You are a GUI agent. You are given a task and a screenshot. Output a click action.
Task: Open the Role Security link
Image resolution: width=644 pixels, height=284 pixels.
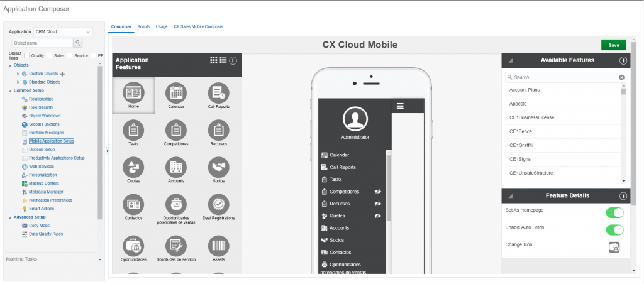(41, 107)
